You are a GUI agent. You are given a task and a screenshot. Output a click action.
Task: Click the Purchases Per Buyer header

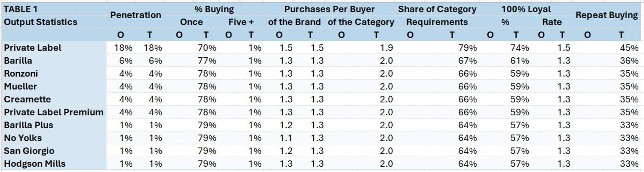[x=329, y=9]
